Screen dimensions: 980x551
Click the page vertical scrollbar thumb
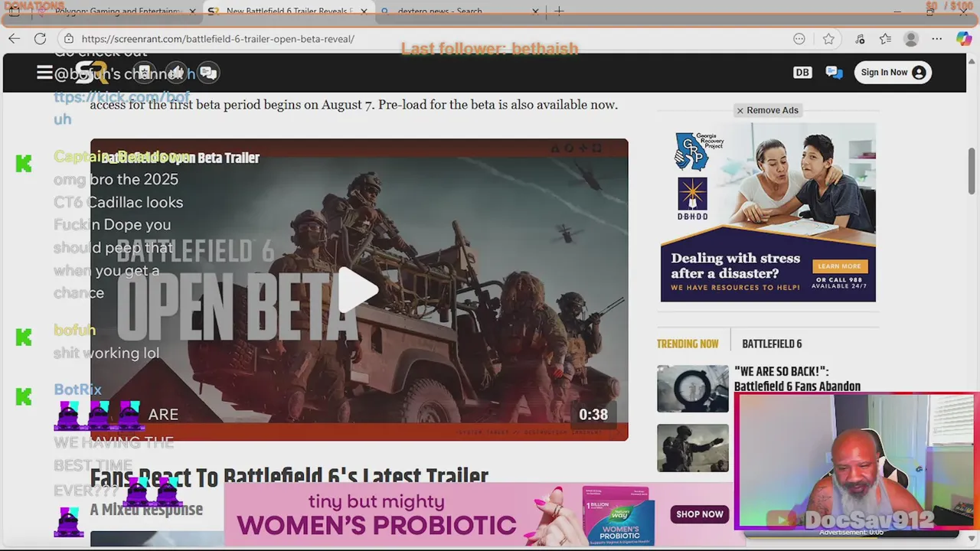tap(972, 171)
